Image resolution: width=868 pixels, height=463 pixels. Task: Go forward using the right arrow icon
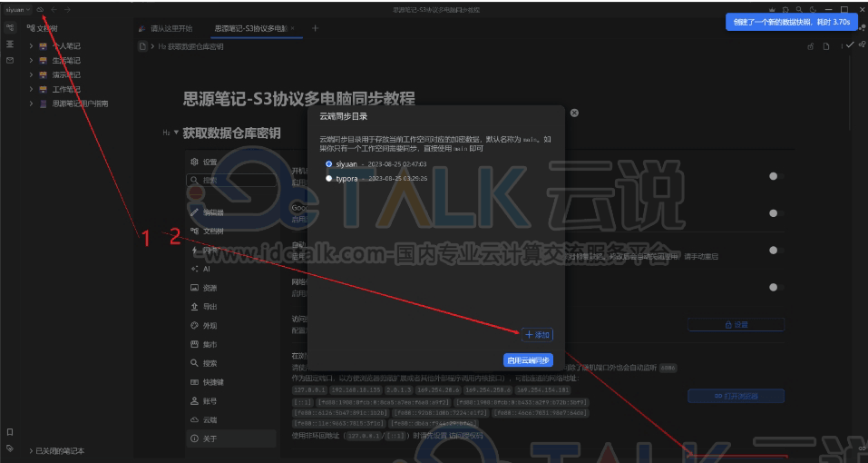[67, 9]
